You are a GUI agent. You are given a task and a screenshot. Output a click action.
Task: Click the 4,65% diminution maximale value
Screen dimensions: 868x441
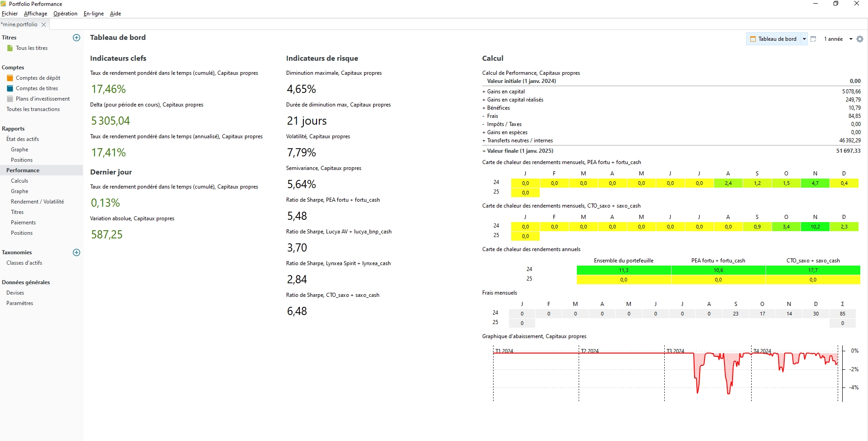point(302,89)
